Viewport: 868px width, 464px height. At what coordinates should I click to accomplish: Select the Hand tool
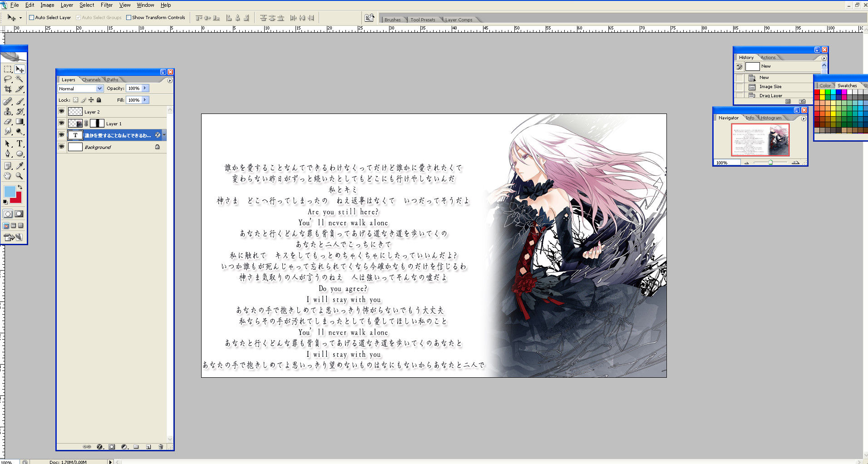8,176
